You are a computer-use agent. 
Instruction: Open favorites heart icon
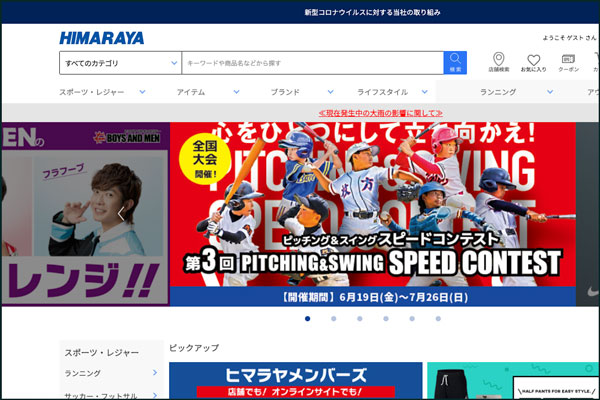pos(533,62)
